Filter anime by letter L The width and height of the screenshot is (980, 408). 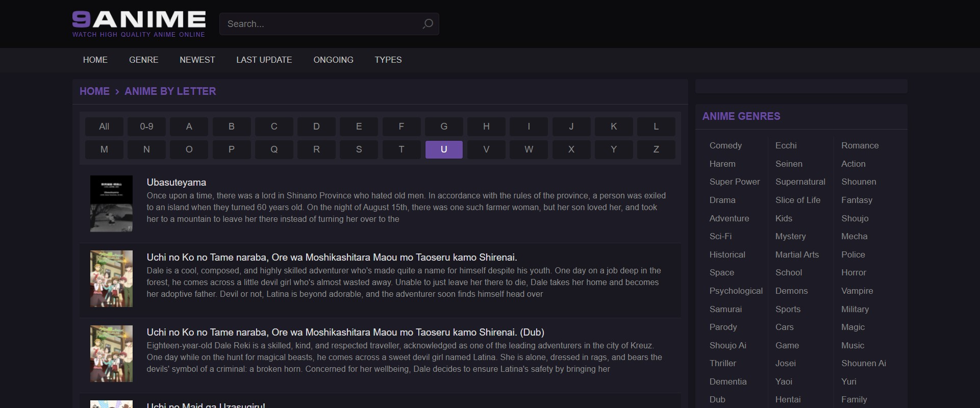[656, 126]
